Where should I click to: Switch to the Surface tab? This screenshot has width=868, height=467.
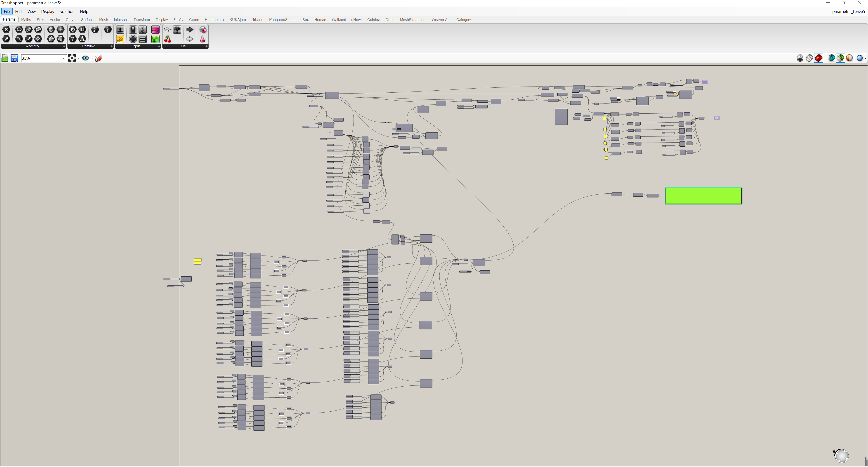point(87,20)
